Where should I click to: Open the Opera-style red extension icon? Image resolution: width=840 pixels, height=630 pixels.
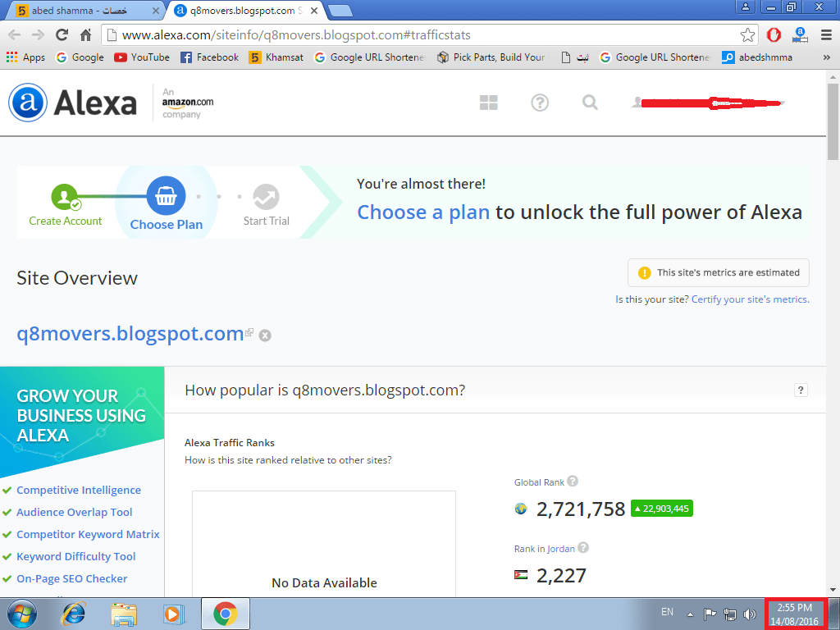click(774, 35)
